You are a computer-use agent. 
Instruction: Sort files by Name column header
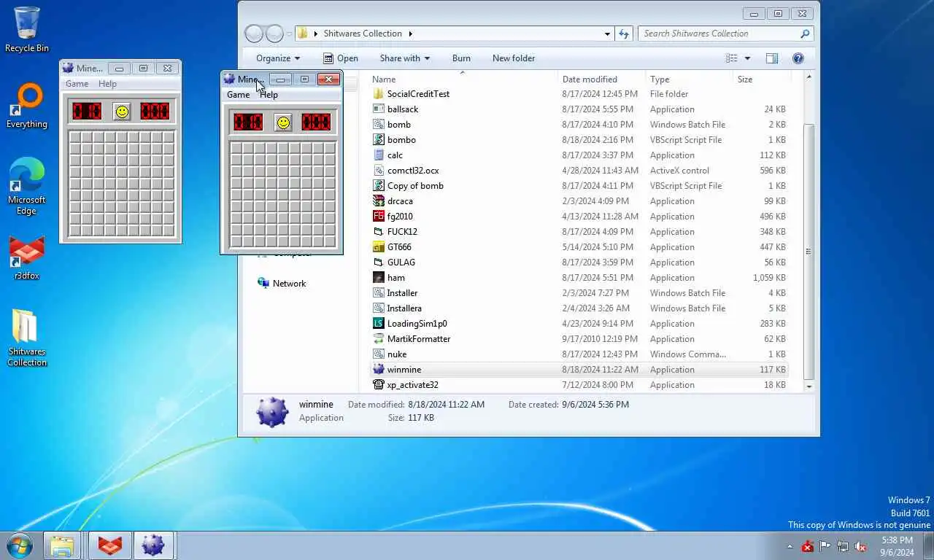pos(463,79)
